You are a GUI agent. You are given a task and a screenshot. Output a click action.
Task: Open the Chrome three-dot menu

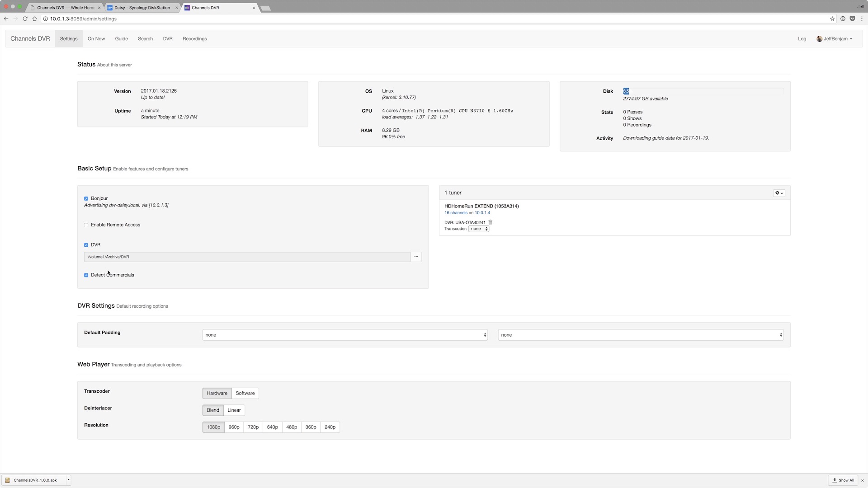pos(862,19)
